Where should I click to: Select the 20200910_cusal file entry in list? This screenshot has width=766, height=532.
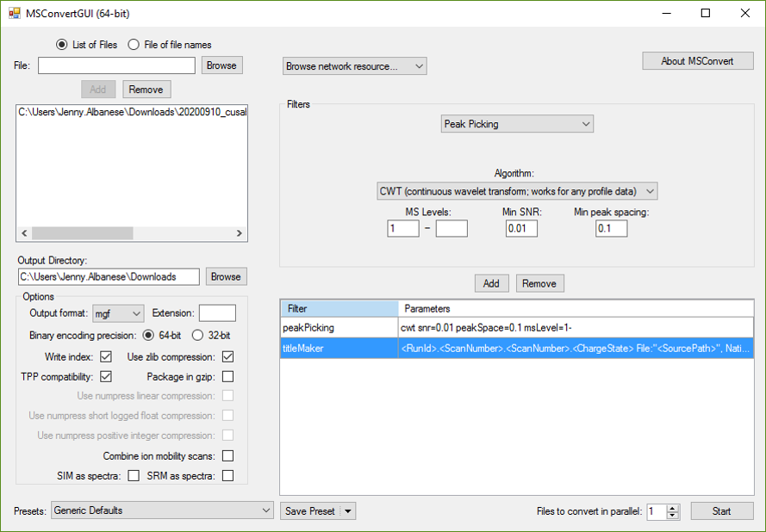(132, 112)
